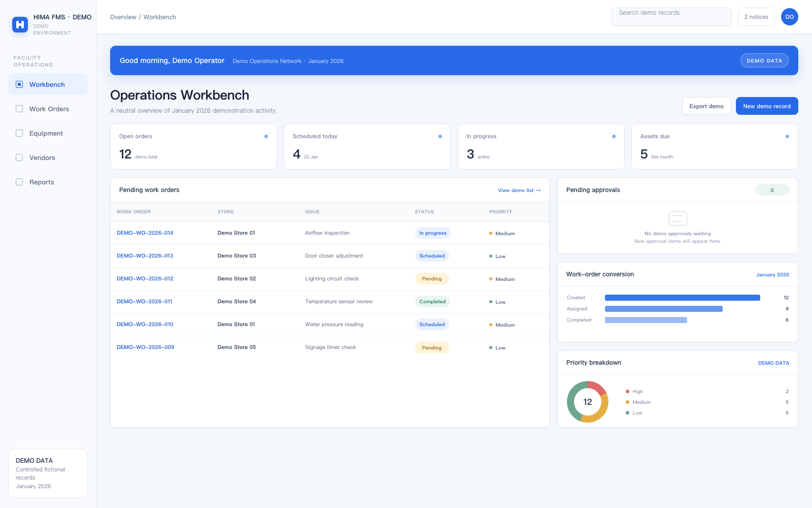Screen dimensions: 812x508
Task: Click the Assets due card dot indicator
Action: [787, 136]
